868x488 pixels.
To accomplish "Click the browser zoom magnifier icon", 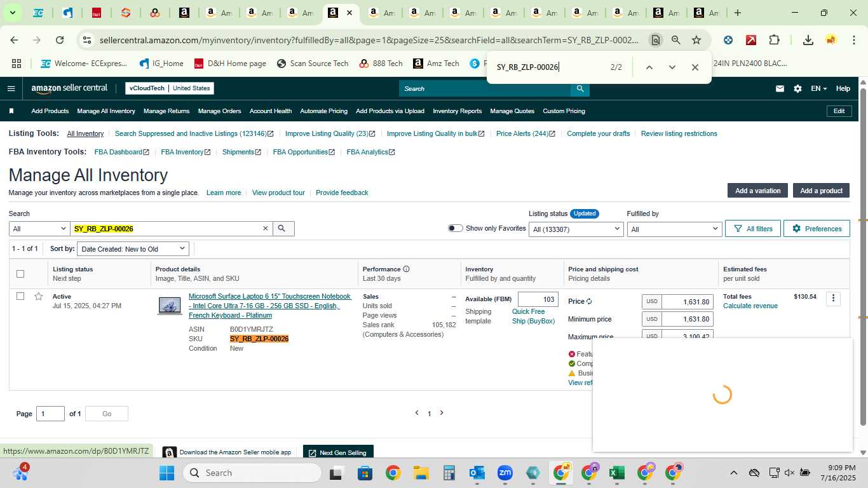I will tap(676, 40).
